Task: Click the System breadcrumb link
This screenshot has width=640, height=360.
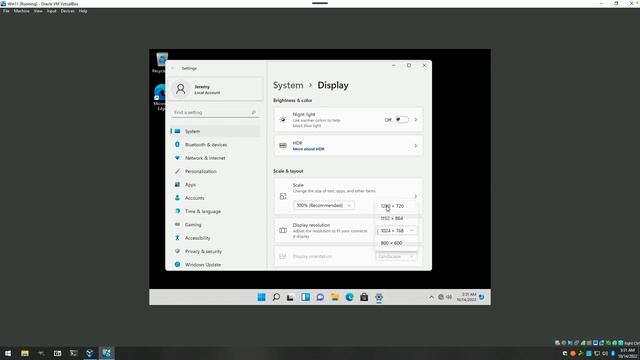Action: [288, 85]
